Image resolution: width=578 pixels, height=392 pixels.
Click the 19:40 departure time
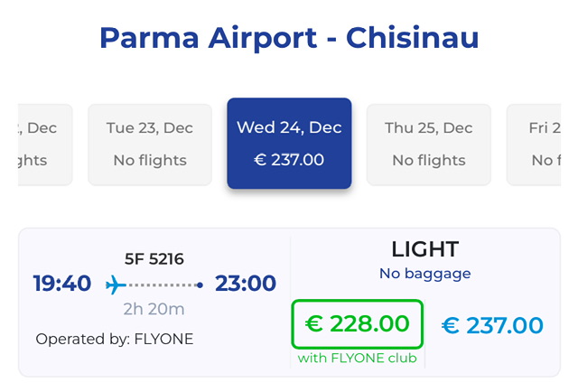[62, 284]
